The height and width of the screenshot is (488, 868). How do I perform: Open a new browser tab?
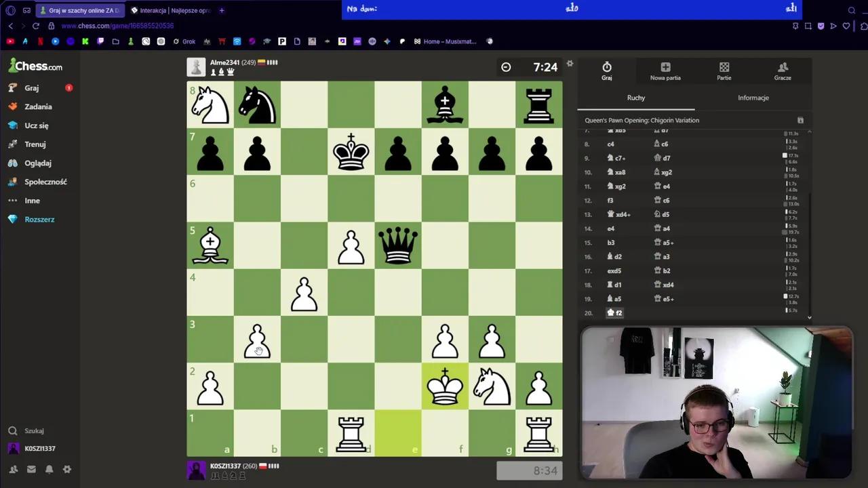coord(222,10)
